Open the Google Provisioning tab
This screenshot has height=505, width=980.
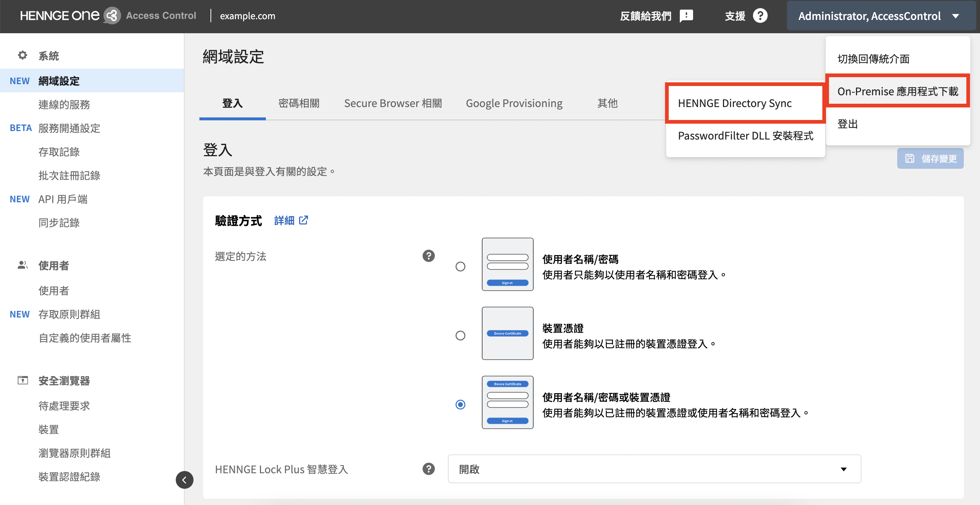pyautogui.click(x=514, y=103)
